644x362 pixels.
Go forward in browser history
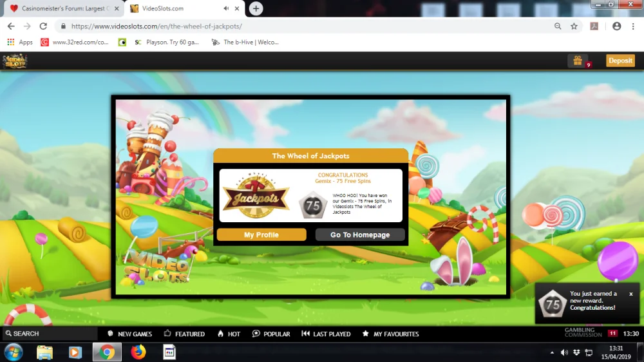click(x=27, y=26)
